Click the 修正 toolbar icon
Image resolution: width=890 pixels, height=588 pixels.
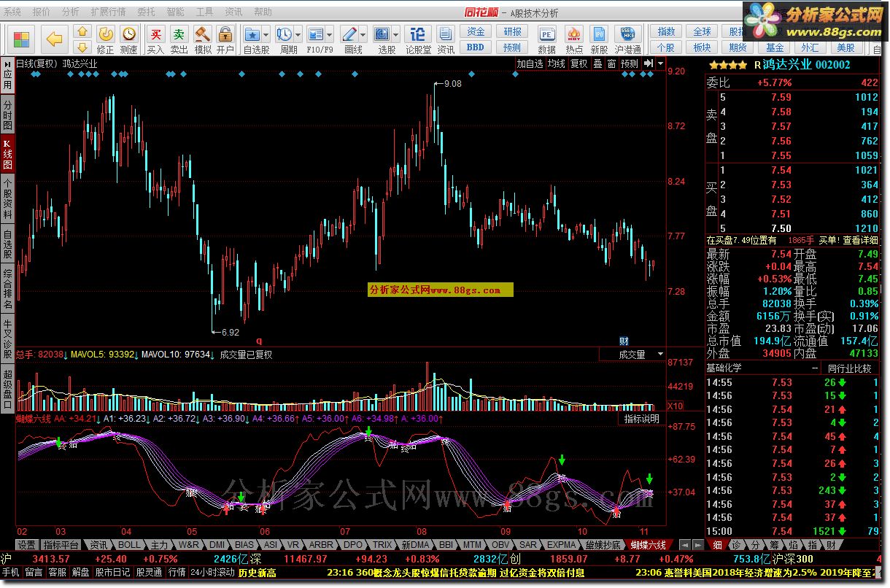click(105, 39)
